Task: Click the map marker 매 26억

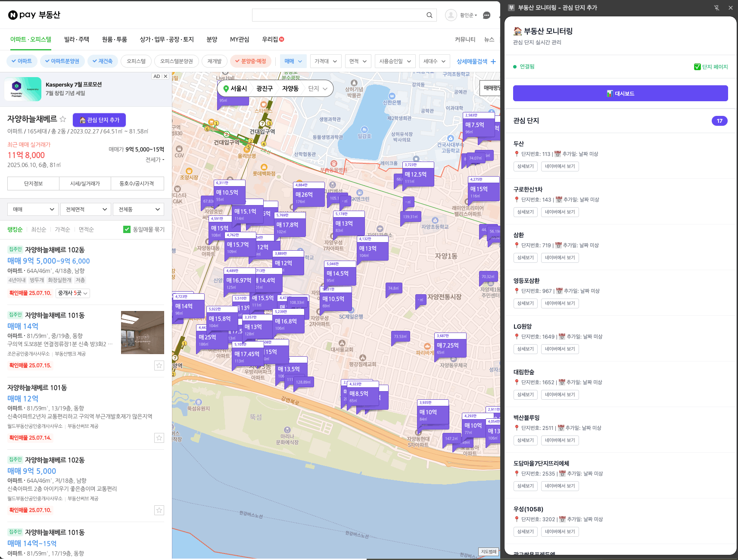Action: point(309,195)
